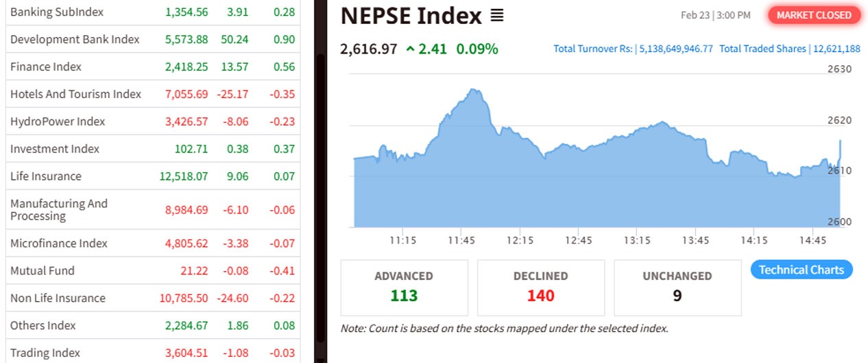Open Development Bank Index
868x363 pixels.
[x=75, y=40]
